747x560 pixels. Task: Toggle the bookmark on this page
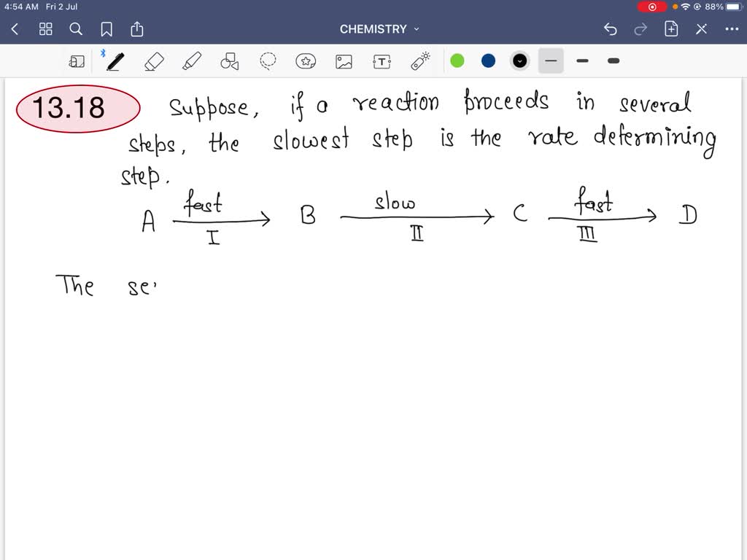107,29
